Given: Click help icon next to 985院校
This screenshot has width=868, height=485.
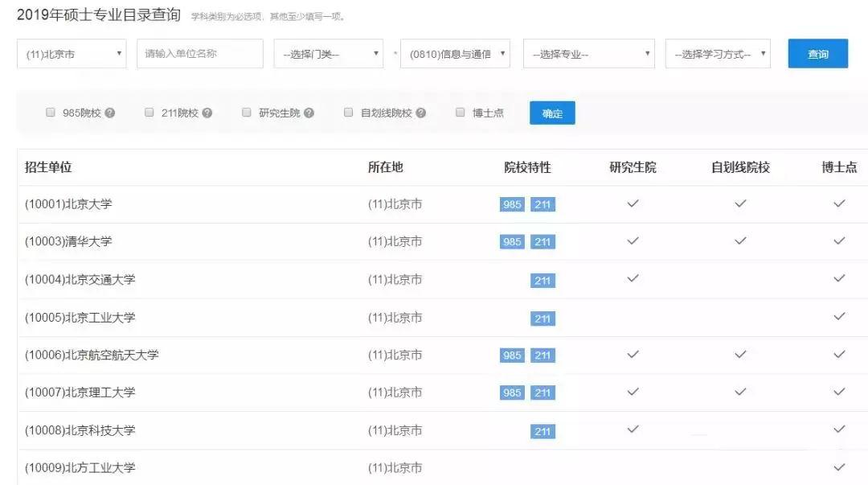Looking at the screenshot, I should tap(109, 113).
